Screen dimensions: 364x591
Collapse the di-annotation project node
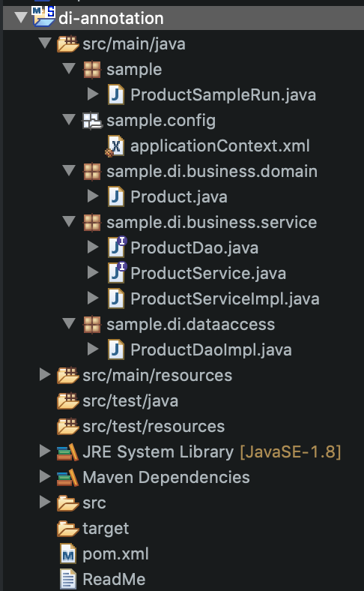click(x=21, y=17)
